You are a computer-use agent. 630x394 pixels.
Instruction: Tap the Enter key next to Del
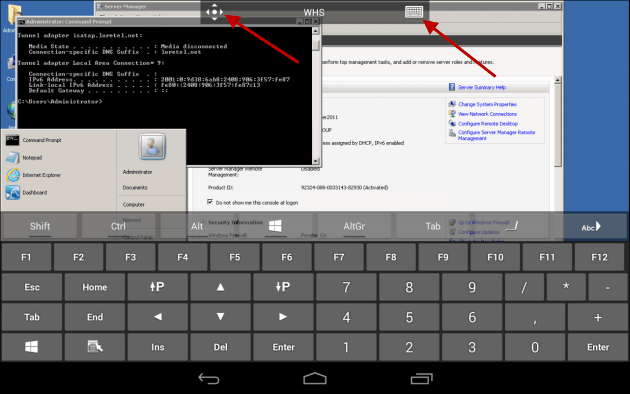pyautogui.click(x=283, y=347)
